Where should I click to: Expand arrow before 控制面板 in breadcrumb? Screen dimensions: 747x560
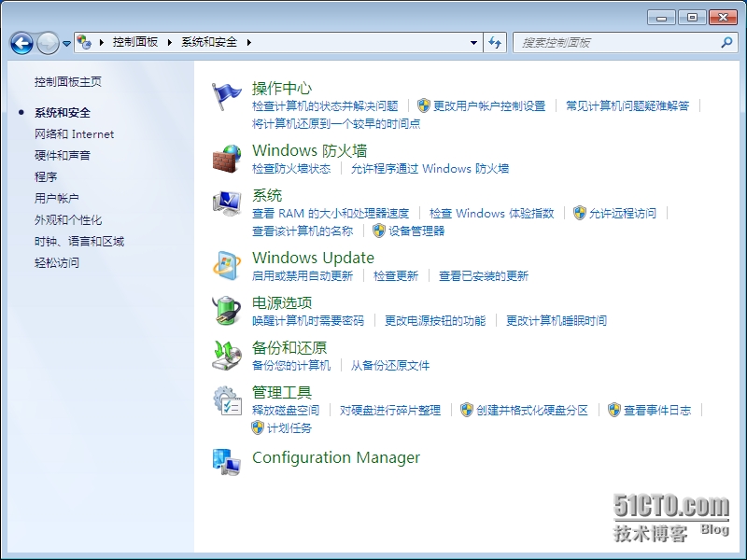click(102, 42)
